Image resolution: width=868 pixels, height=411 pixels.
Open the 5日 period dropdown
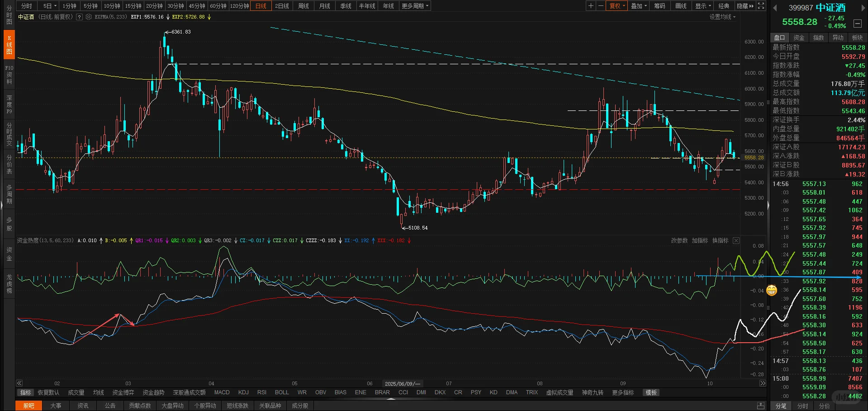point(50,6)
